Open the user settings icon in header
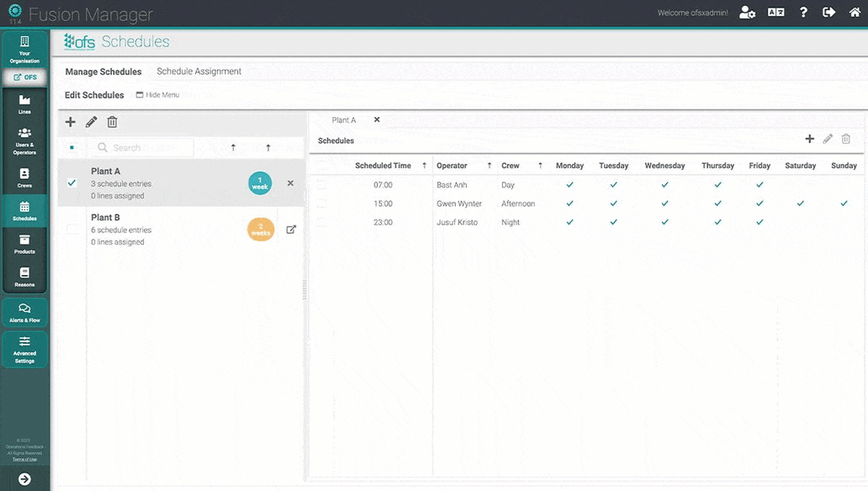Viewport: 868px width, 491px height. [x=747, y=13]
